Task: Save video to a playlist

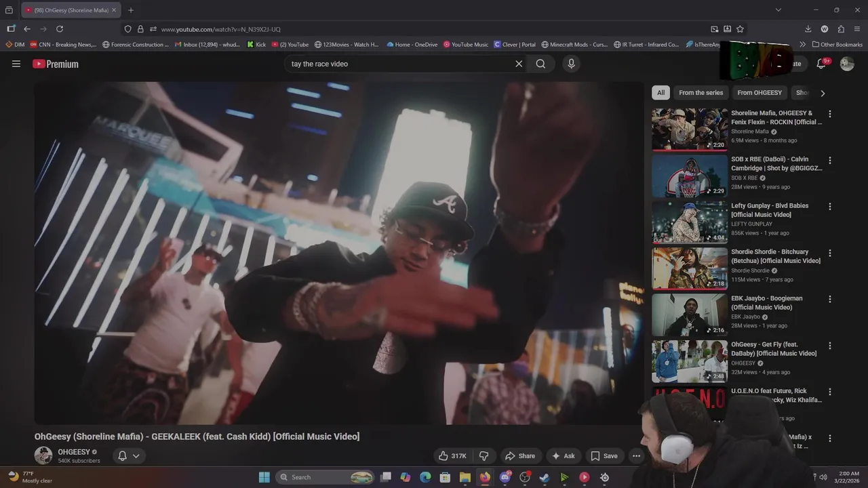Action: click(x=604, y=456)
